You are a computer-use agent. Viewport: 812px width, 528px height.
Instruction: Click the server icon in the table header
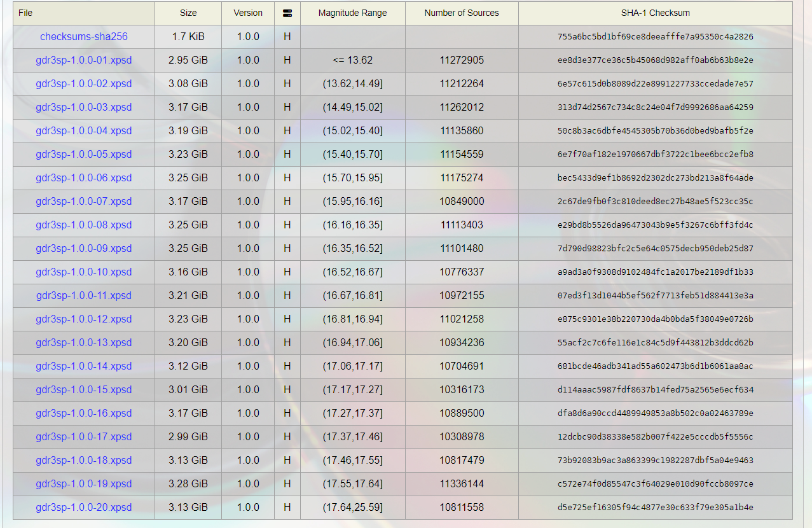[287, 13]
